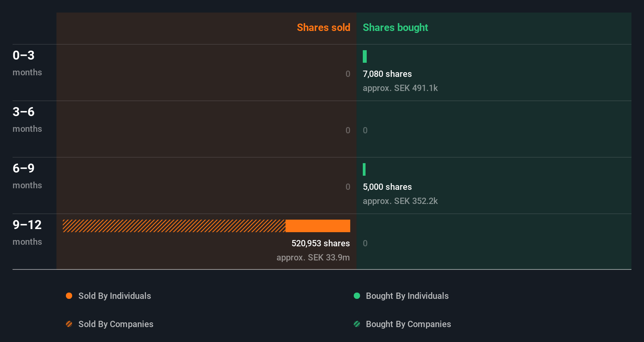Click the bought 0 value in 3–6 months row
Screen dimensions: 644x342
[x=365, y=130]
